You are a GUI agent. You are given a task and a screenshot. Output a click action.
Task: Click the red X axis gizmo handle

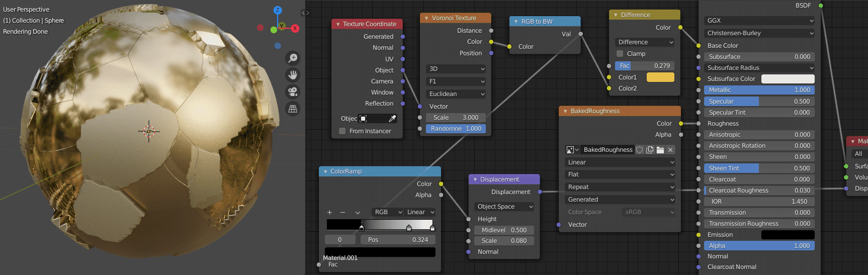pos(295,29)
